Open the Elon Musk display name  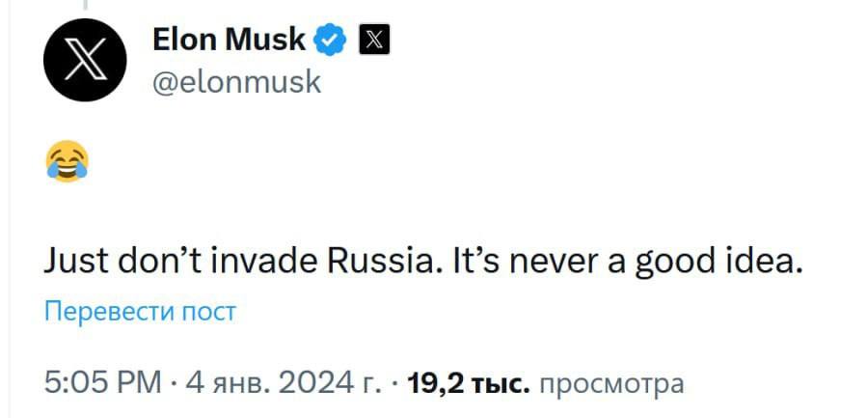pos(230,40)
